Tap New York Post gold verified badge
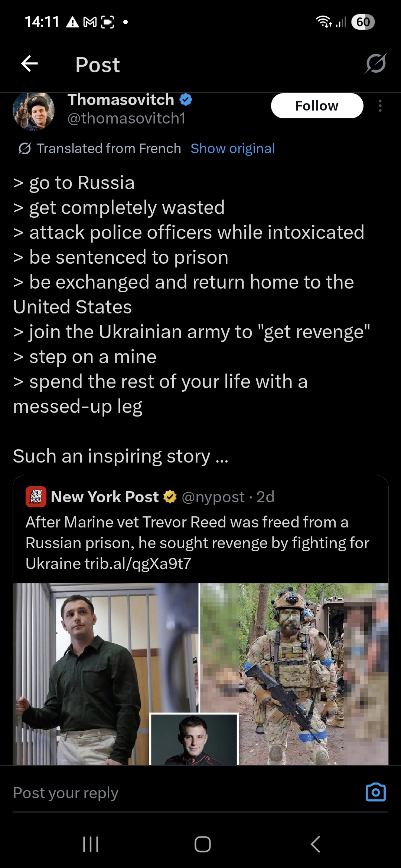This screenshot has width=401, height=868. (x=170, y=497)
